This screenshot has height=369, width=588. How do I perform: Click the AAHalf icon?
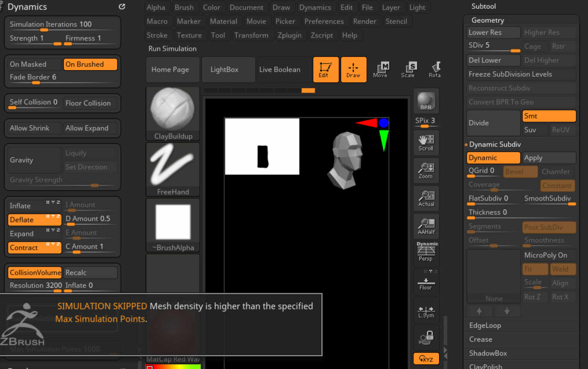click(426, 227)
